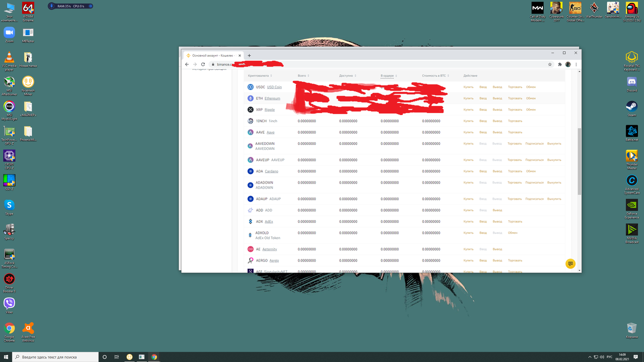The image size is (644, 362).
Task: Click the AAVE coin icon
Action: pyautogui.click(x=251, y=132)
